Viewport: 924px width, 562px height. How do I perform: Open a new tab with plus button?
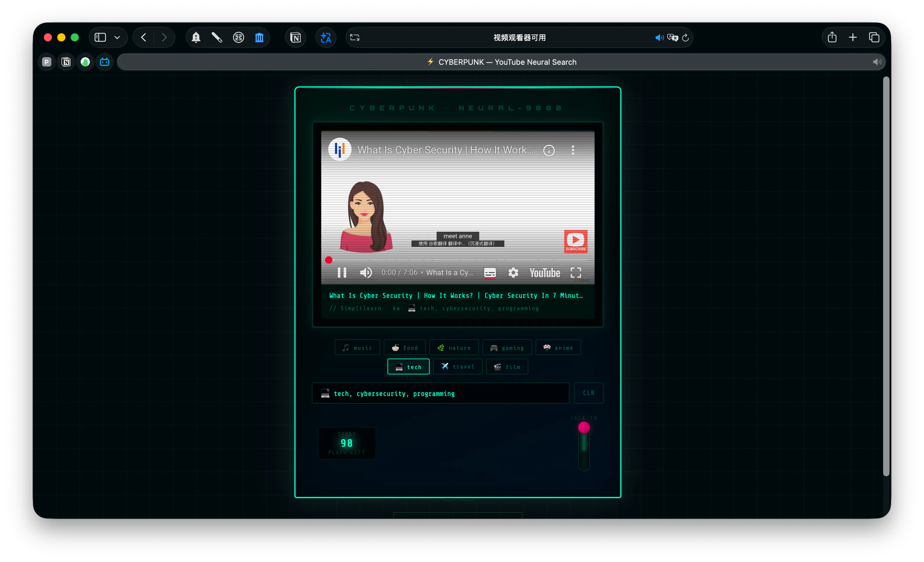pyautogui.click(x=853, y=37)
